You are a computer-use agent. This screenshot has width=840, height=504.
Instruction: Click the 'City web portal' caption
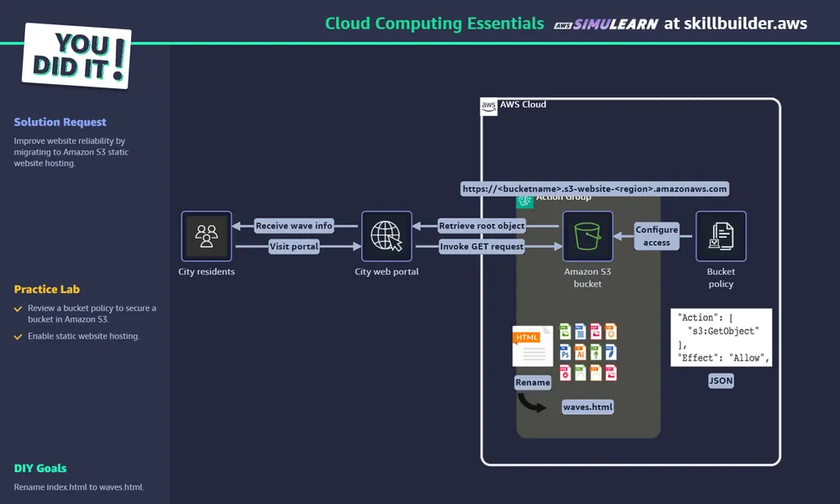[386, 271]
